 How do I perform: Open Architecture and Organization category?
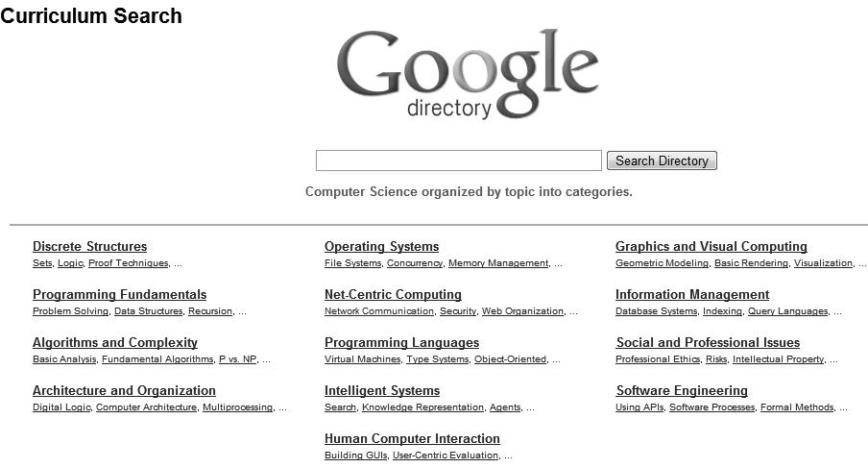[x=124, y=391]
